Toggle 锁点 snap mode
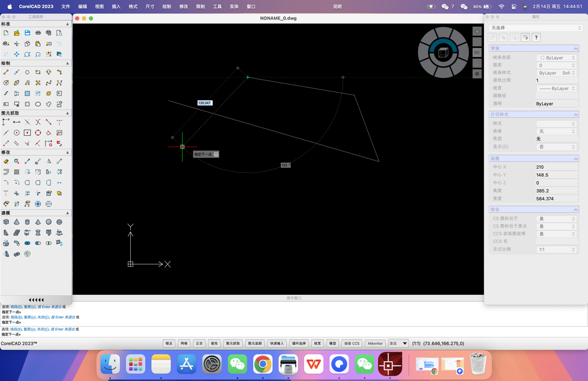 click(x=169, y=343)
